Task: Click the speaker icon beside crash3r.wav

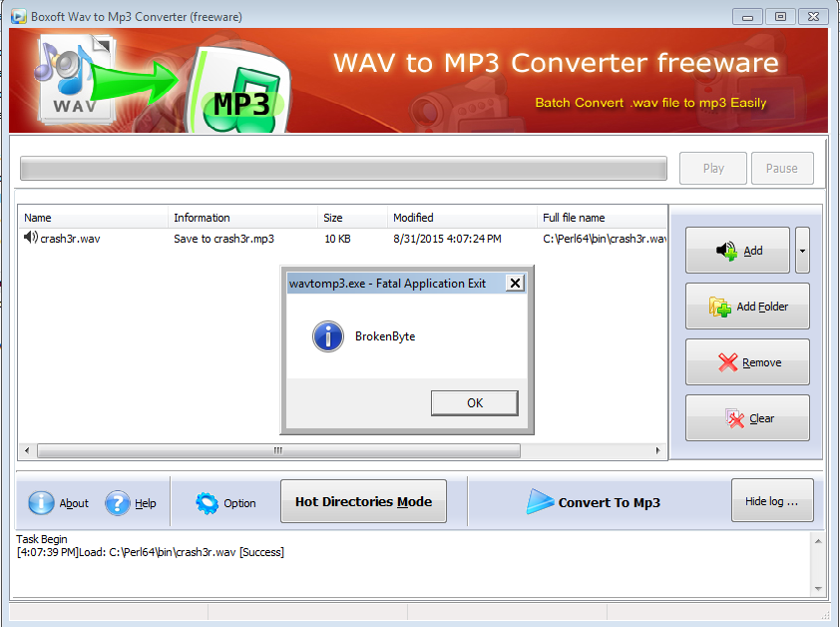Action: click(31, 237)
